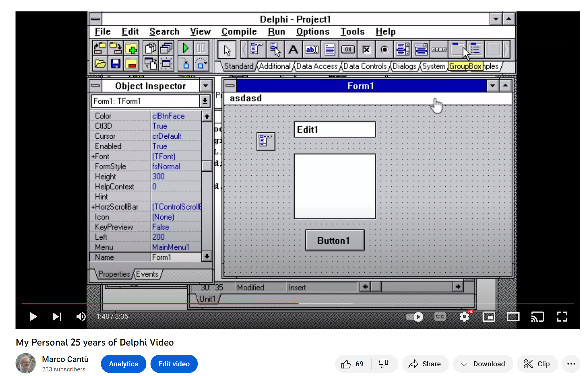Click the MainMenu icon on Form1
The height and width of the screenshot is (376, 588).
[266, 141]
